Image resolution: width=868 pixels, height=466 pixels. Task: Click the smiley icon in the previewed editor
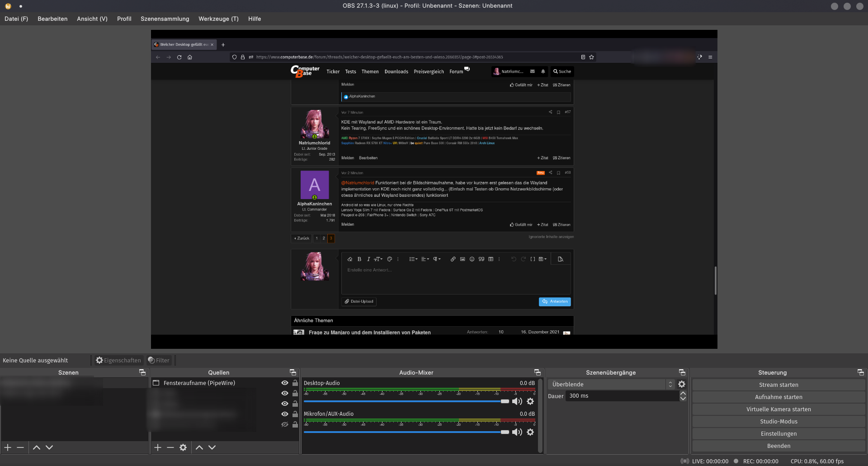[472, 259]
